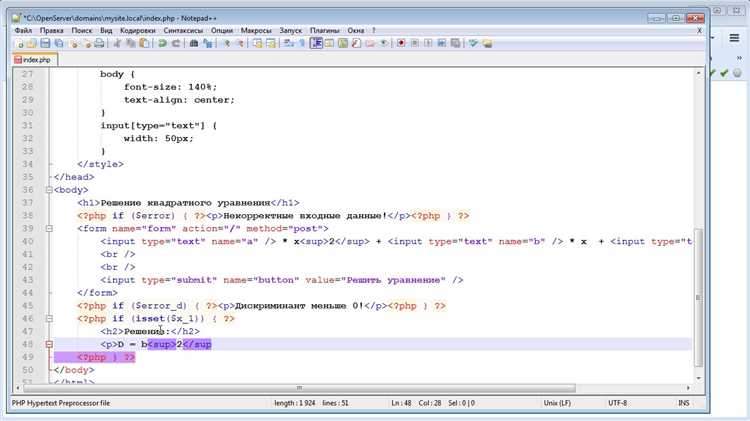
Task: Toggle the highlighted indent guide button
Action: tap(316, 44)
